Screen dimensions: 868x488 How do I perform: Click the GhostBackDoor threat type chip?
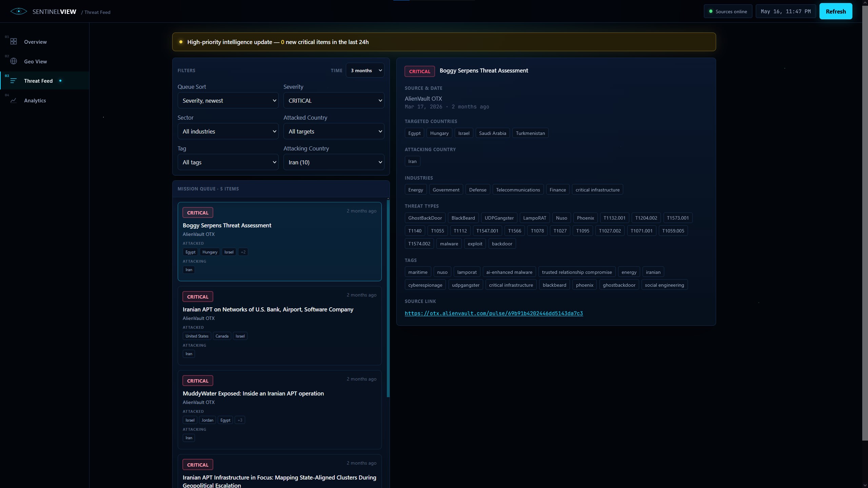[x=425, y=218]
